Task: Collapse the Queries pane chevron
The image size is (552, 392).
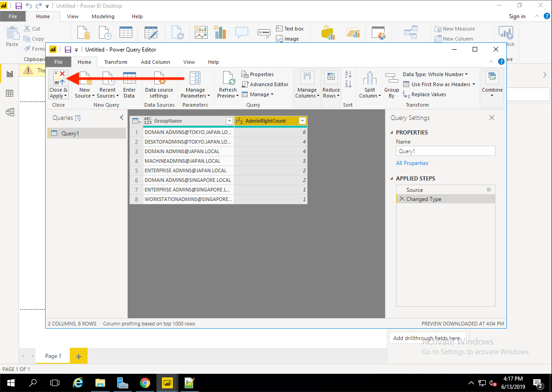Action: [x=121, y=118]
